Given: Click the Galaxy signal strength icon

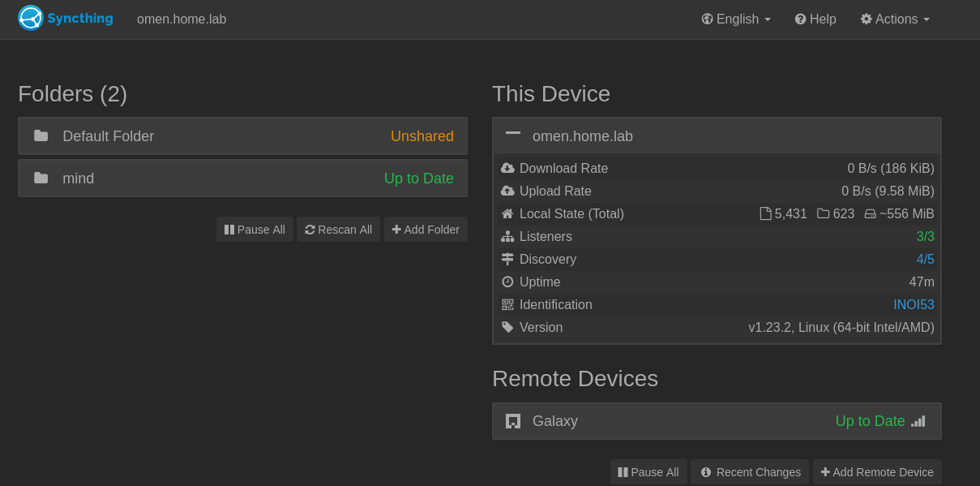Looking at the screenshot, I should (x=918, y=421).
